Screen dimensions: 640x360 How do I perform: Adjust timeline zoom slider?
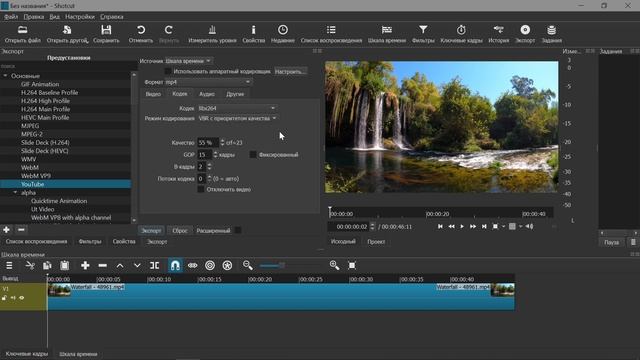pyautogui.click(x=290, y=266)
